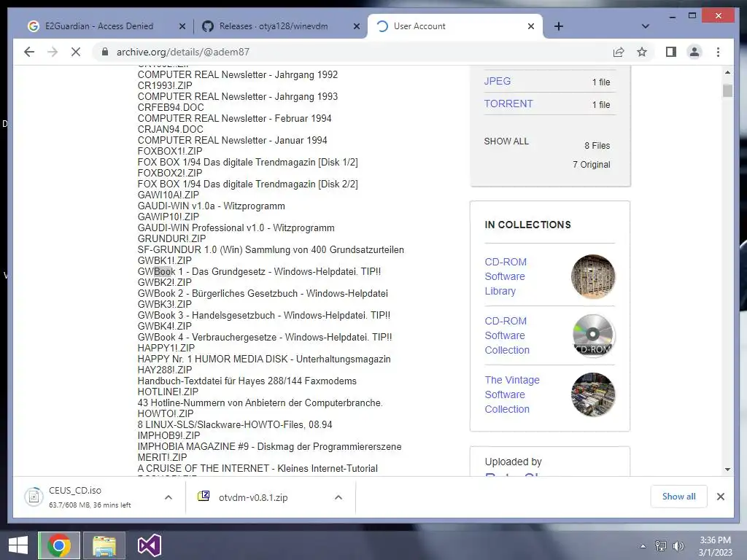Image resolution: width=747 pixels, height=560 pixels.
Task: Open the taskbar clock and date
Action: [x=715, y=546]
